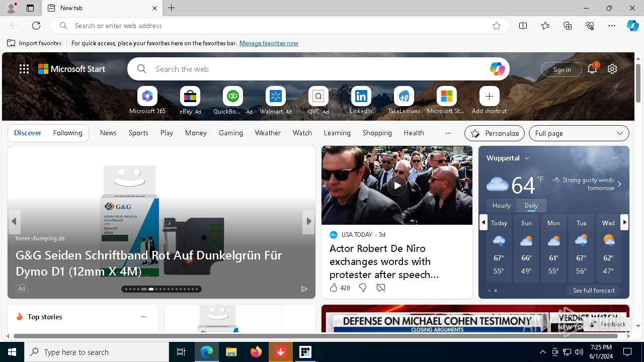Screen dimensions: 644x362
Task: Open the Tuesday forecast column
Action: pyautogui.click(x=581, y=249)
